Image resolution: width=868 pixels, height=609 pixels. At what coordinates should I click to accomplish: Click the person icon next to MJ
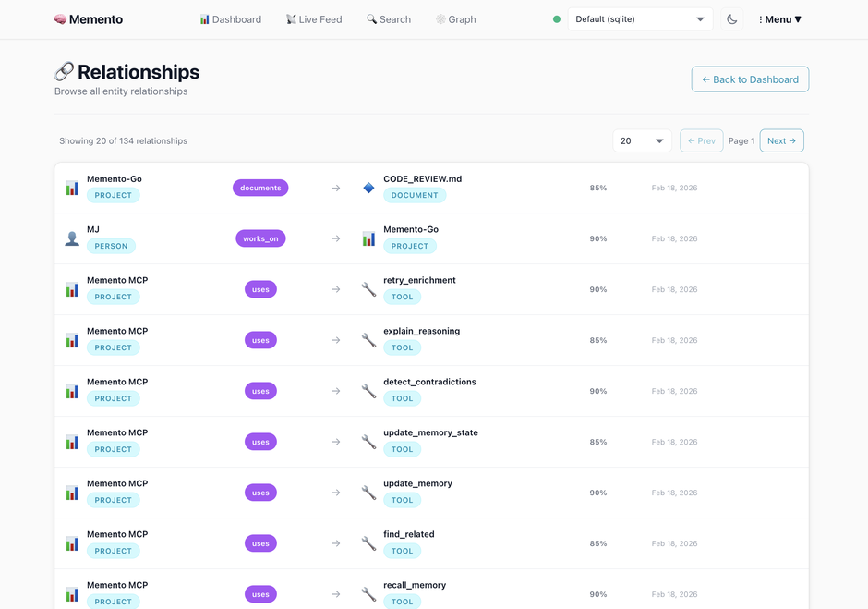(x=72, y=238)
